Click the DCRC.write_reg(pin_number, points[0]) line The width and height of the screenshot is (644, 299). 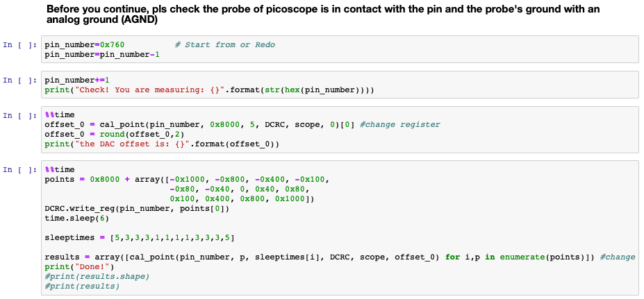(136, 208)
